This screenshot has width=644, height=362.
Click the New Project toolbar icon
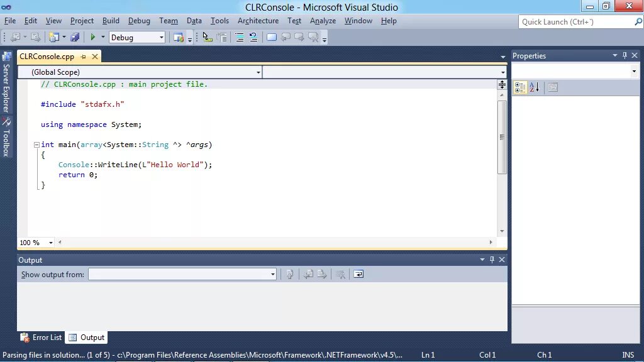54,37
